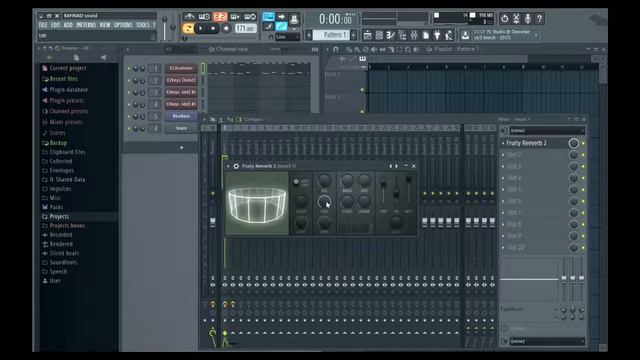
Task: Open the Speech folder
Action: [58, 271]
